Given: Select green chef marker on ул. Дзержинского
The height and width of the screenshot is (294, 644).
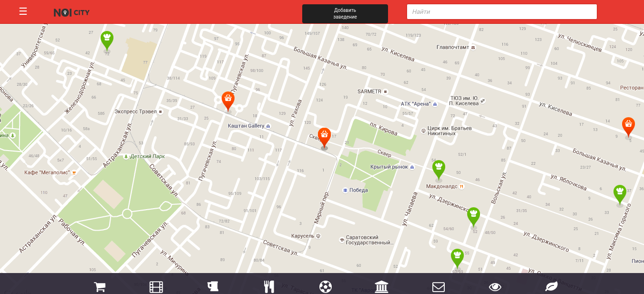Looking at the screenshot, I should (x=473, y=217).
